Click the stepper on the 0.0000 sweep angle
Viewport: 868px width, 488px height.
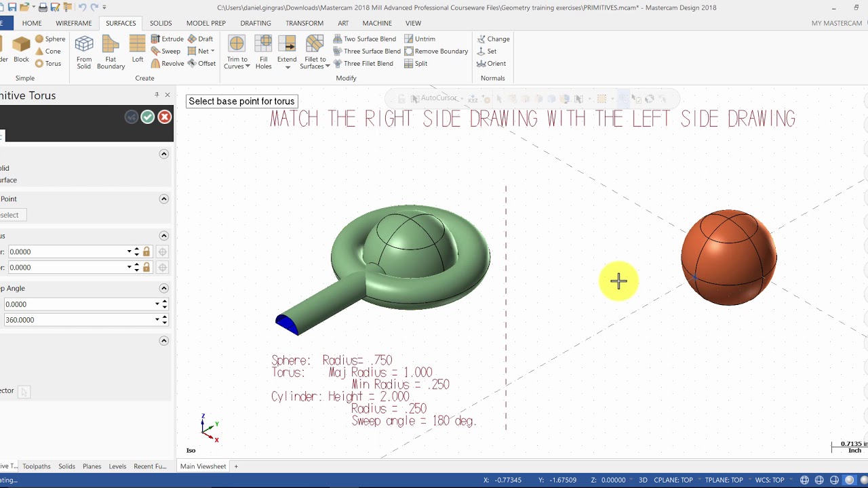164,304
